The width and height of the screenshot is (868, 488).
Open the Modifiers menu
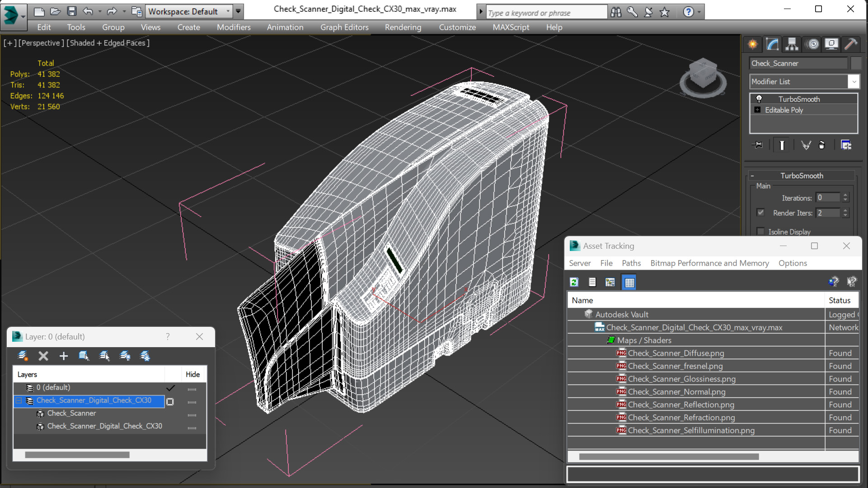click(x=234, y=27)
